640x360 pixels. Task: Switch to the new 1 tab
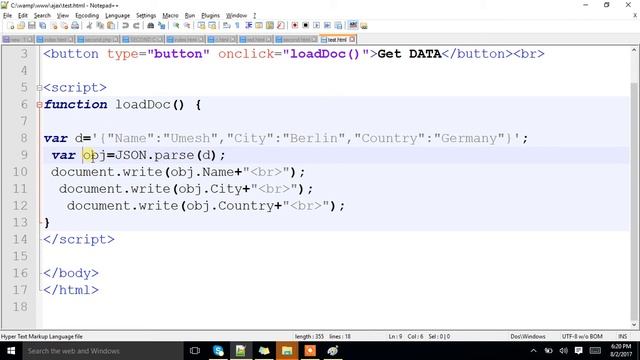pyautogui.click(x=18, y=40)
